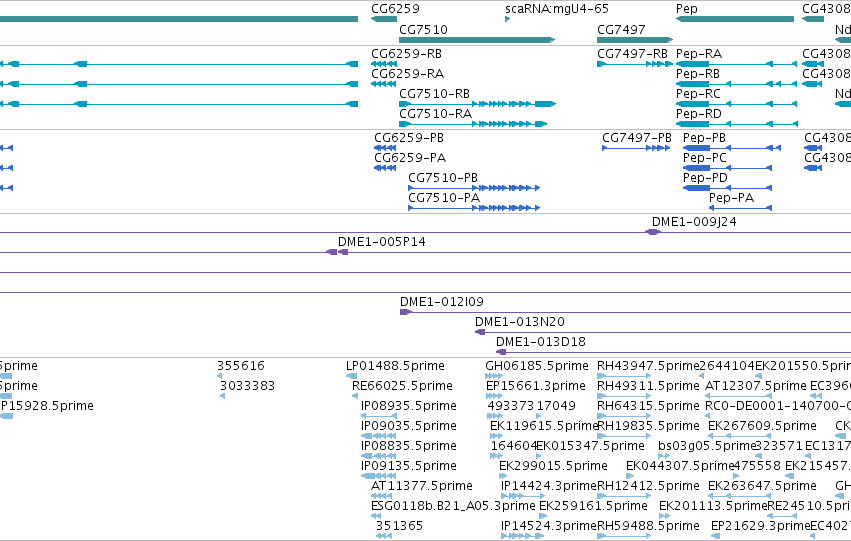Click the CG7510 gene bar
Screen dimensions: 851x541
coord(477,40)
